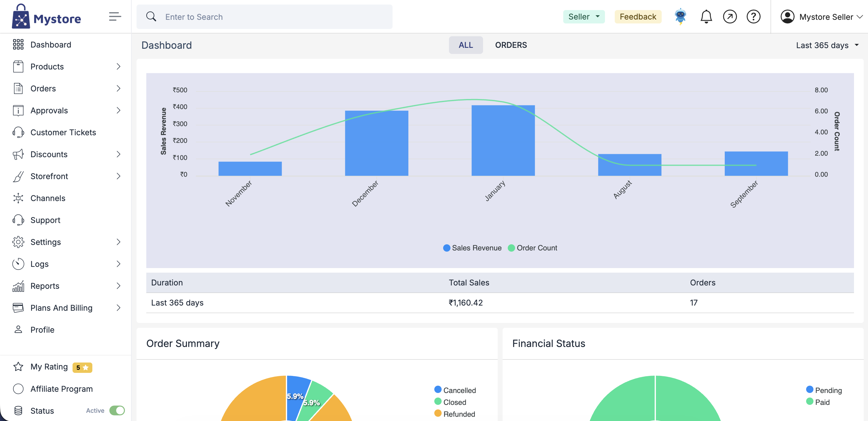868x421 pixels.
Task: Open the Affiliate Program link
Action: point(61,389)
